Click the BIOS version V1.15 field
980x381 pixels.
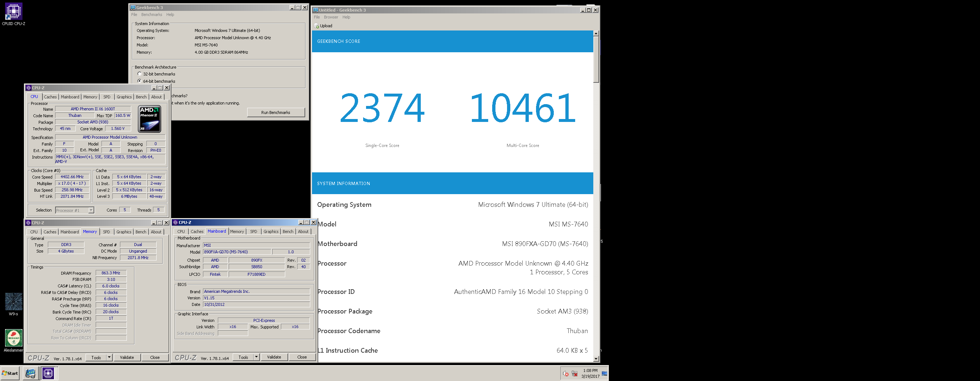pyautogui.click(x=256, y=298)
